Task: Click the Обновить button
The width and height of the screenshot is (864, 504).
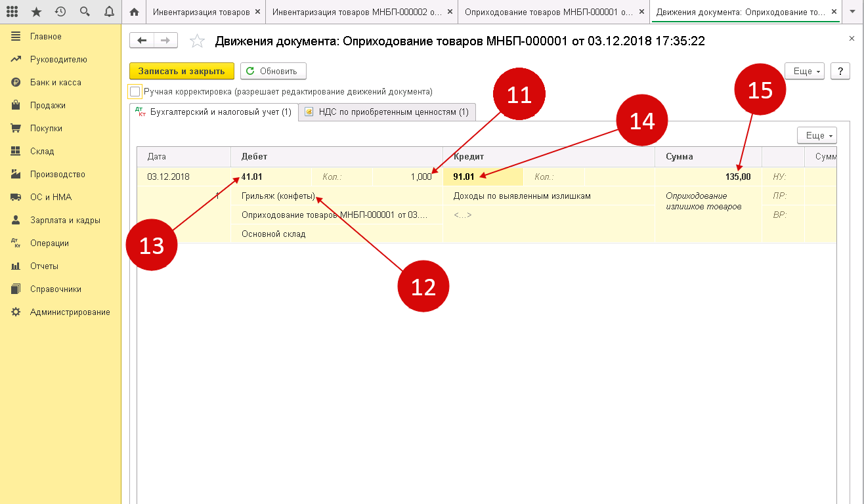Action: (x=273, y=71)
